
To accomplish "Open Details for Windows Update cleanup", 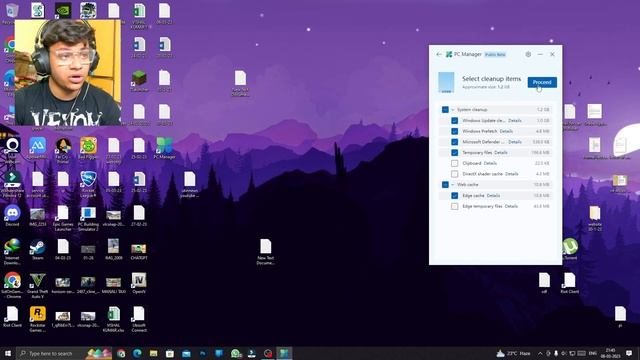I will click(515, 120).
